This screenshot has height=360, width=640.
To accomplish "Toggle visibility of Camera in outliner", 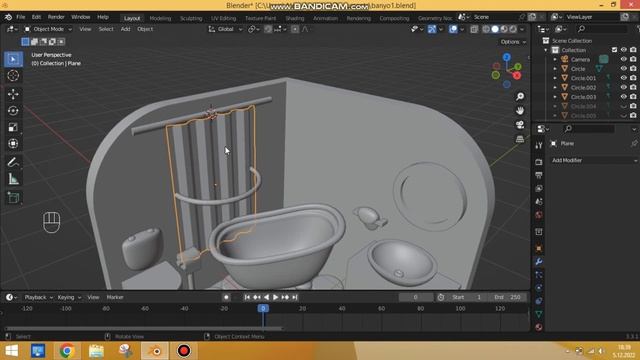I will coord(623,59).
